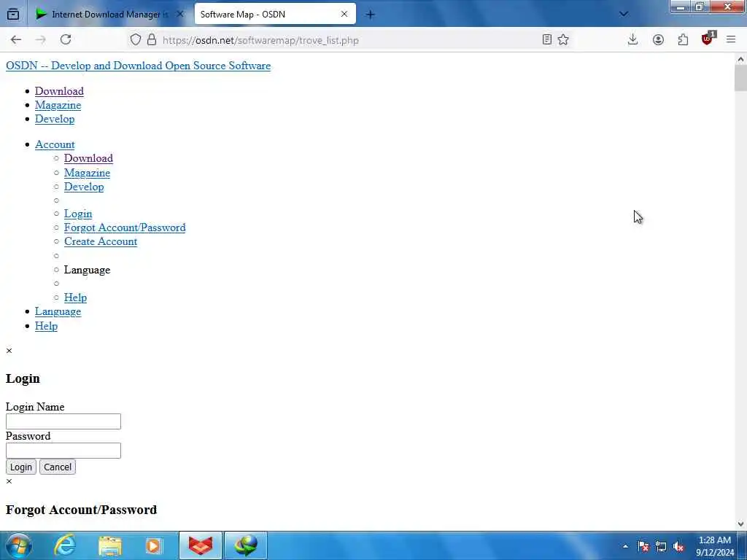
Task: Open network status tray icon
Action: pos(661,546)
